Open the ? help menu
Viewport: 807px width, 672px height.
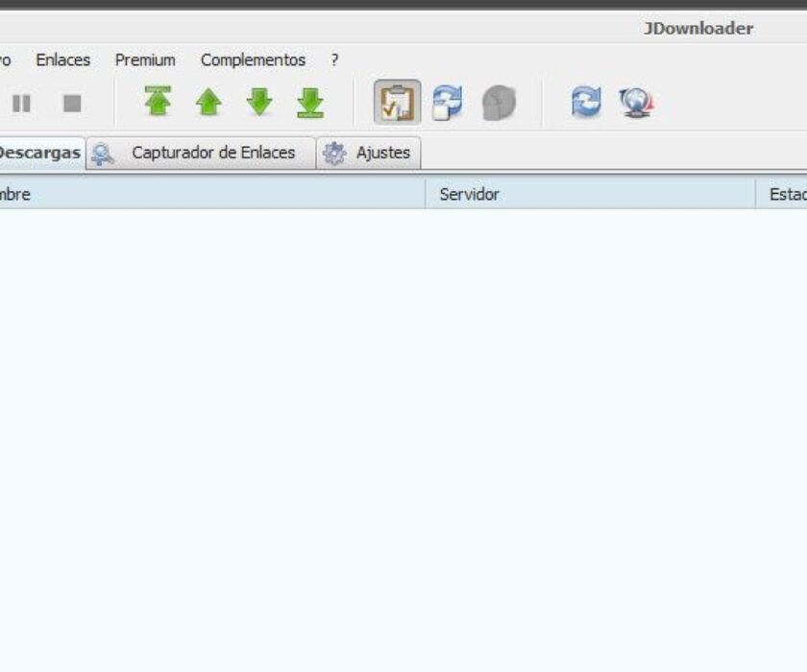[x=335, y=60]
